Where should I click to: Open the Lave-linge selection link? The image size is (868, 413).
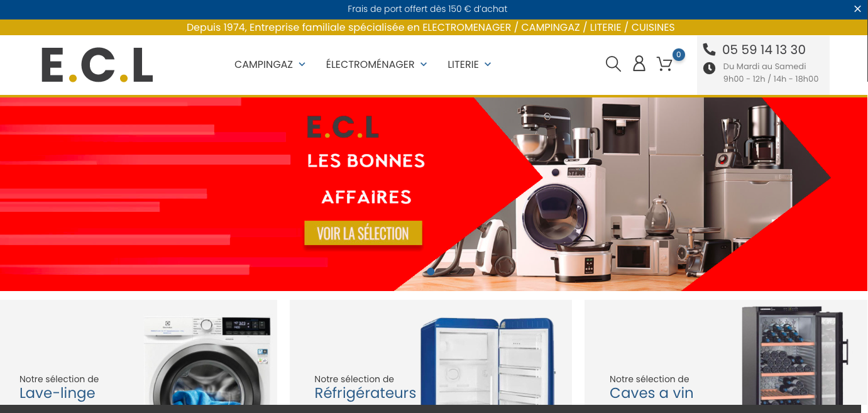coord(57,394)
